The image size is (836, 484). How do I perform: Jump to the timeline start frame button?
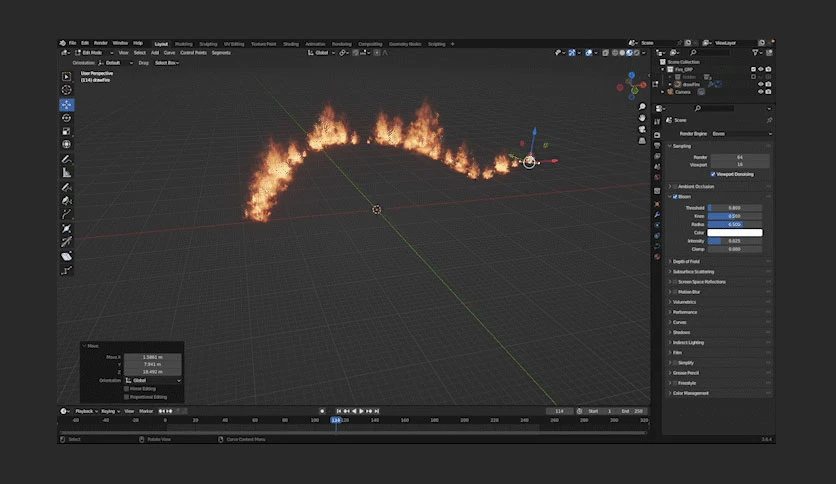click(339, 412)
